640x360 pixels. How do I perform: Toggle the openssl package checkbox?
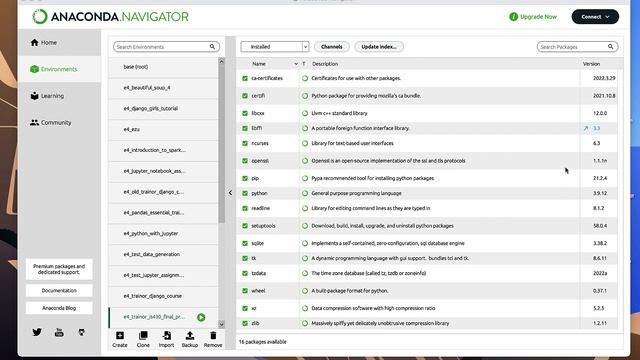pyautogui.click(x=245, y=161)
